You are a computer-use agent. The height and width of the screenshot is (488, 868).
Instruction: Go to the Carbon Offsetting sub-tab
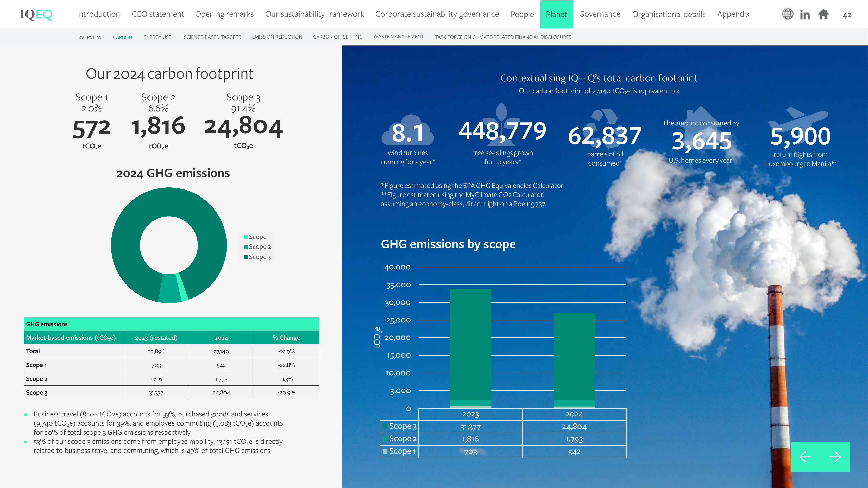tap(338, 37)
